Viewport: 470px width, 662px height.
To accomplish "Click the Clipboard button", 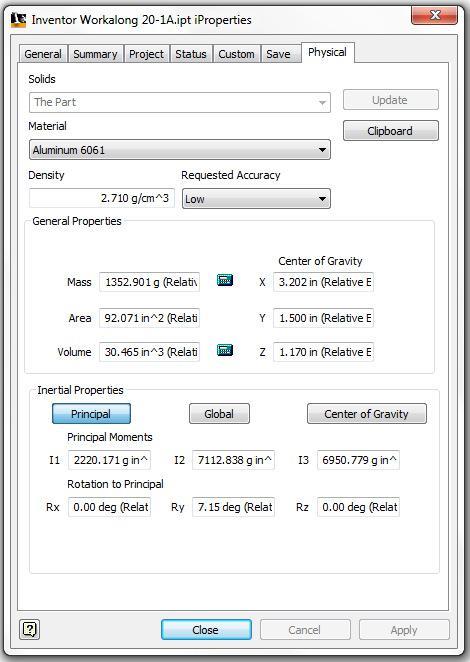I will (x=391, y=131).
